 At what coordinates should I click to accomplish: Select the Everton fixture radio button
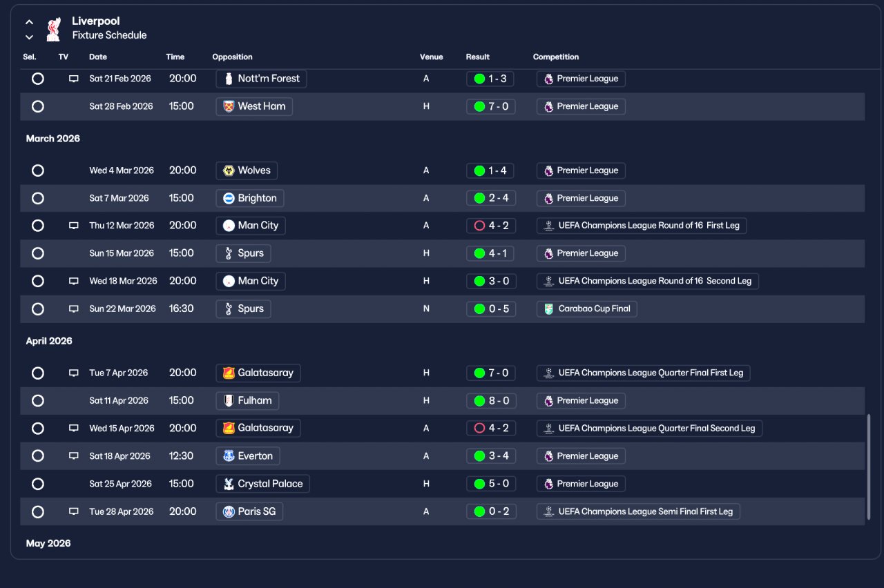(x=38, y=456)
